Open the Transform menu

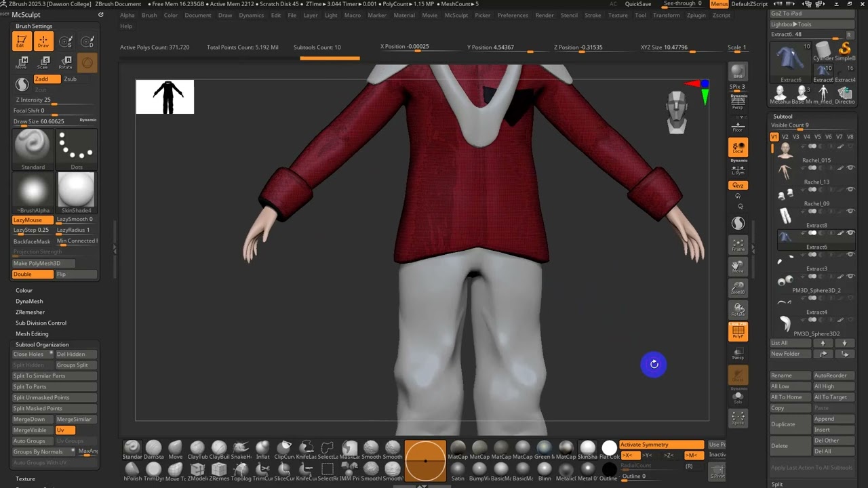(x=667, y=15)
